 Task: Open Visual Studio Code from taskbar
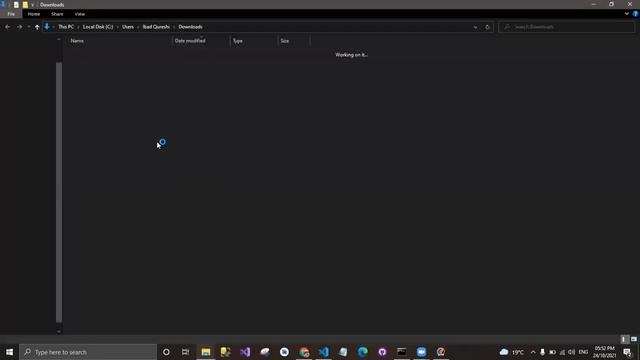tap(324, 352)
